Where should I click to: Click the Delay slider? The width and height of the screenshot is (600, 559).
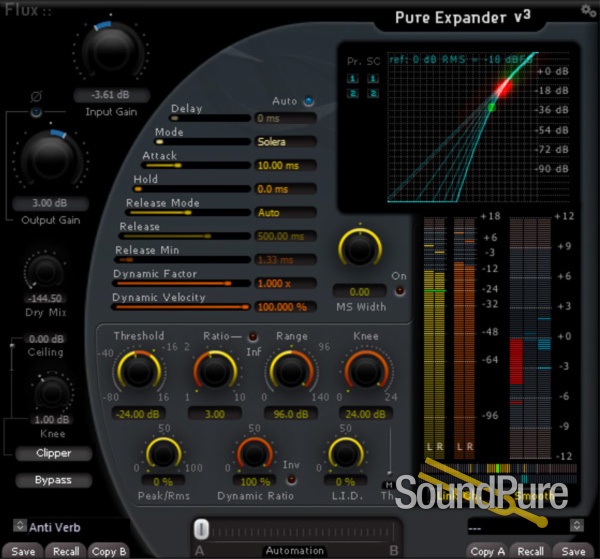click(210, 118)
